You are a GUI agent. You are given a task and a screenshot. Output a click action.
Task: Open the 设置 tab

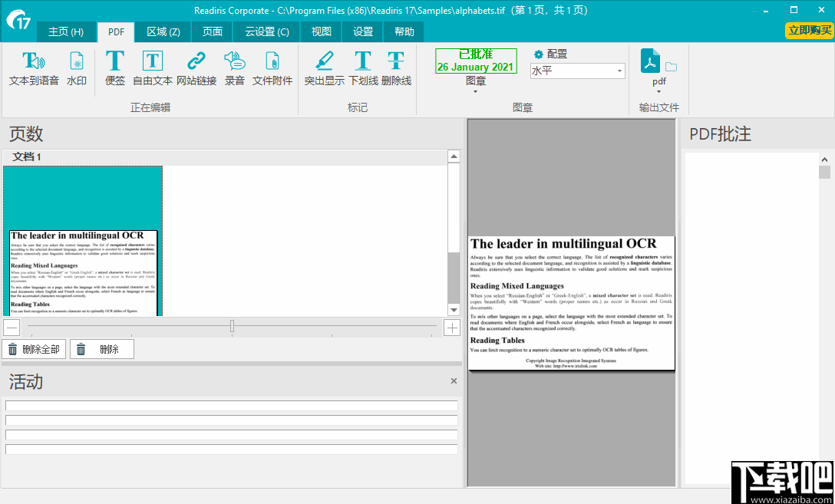363,32
